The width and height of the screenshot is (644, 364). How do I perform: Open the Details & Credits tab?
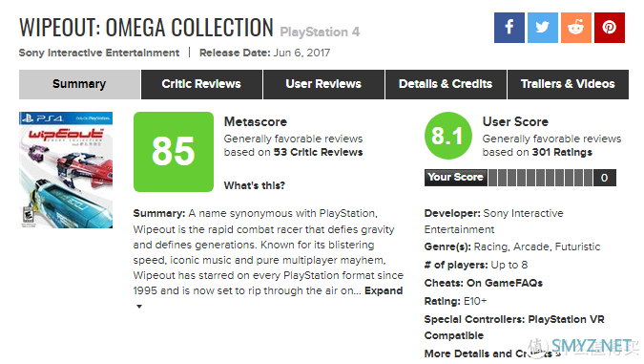(x=446, y=84)
